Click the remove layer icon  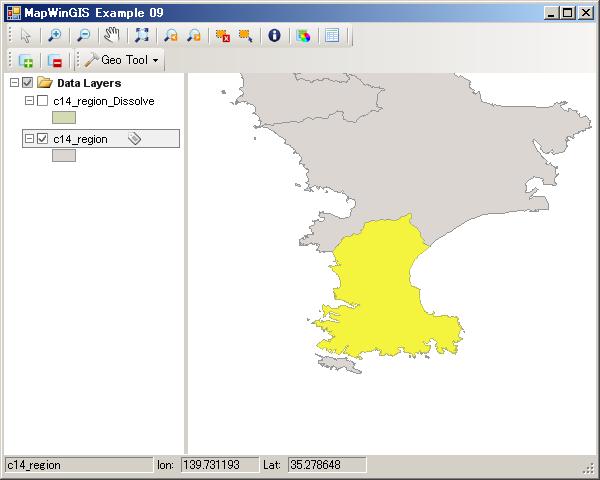(54, 60)
